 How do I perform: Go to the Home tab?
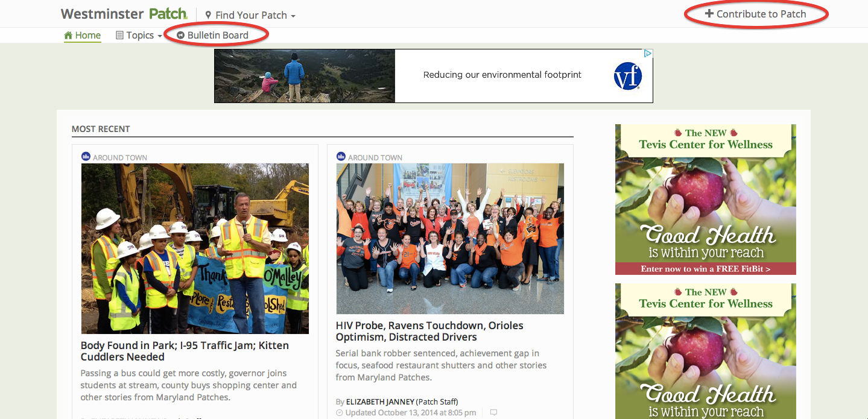(x=87, y=36)
